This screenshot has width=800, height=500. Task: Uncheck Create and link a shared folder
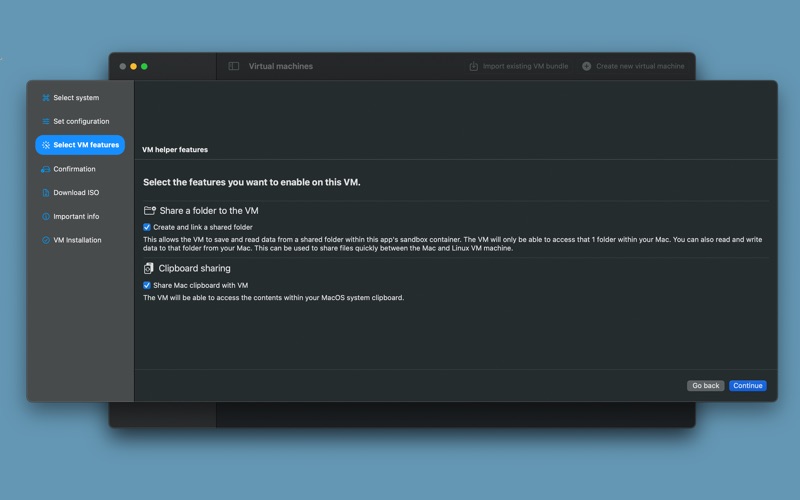pos(146,227)
